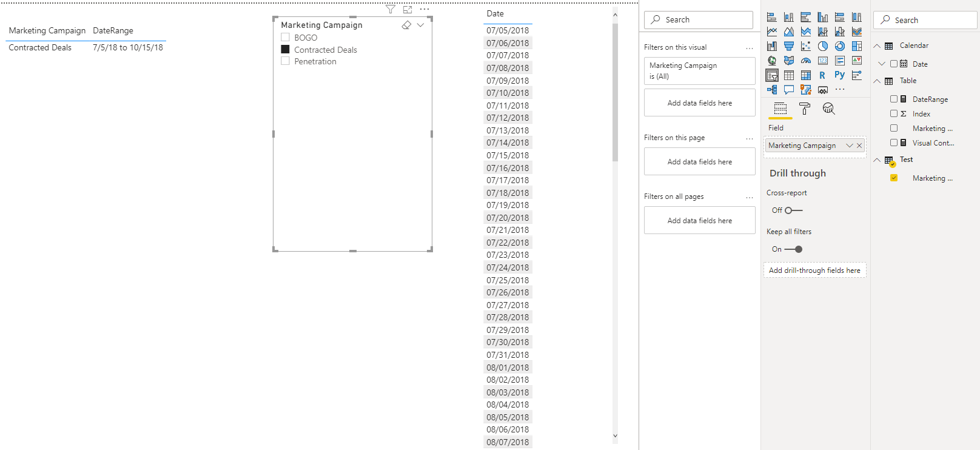Add the decomposition tree visual
This screenshot has height=450, width=980.
point(772,90)
